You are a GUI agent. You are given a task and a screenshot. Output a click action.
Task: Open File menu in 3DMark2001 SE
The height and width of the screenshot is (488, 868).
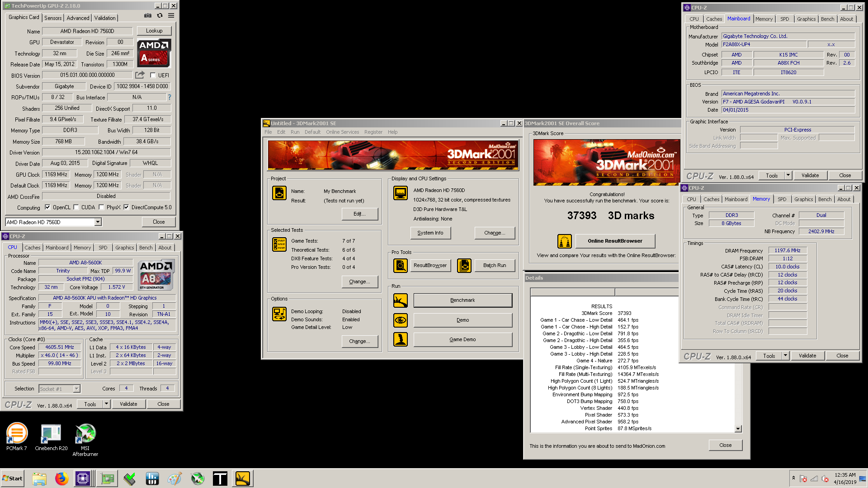click(268, 132)
